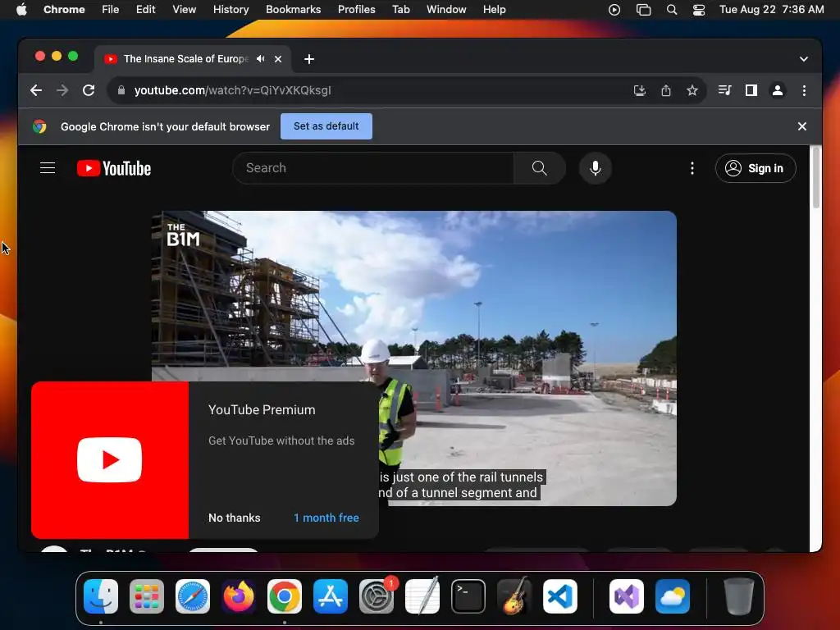Open YouTube settings three-dot menu
840x630 pixels.
692,168
